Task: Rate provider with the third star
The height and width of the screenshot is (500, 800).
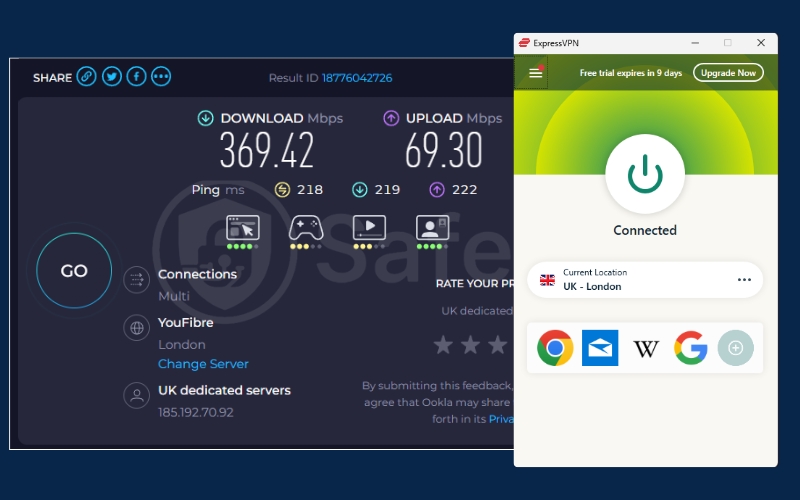Action: (497, 345)
